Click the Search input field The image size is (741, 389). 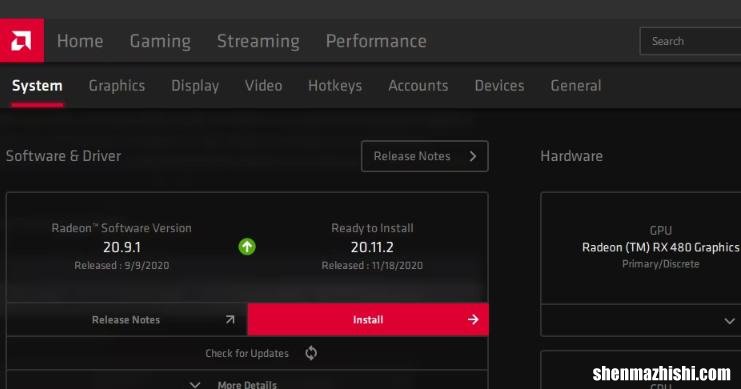(x=690, y=41)
